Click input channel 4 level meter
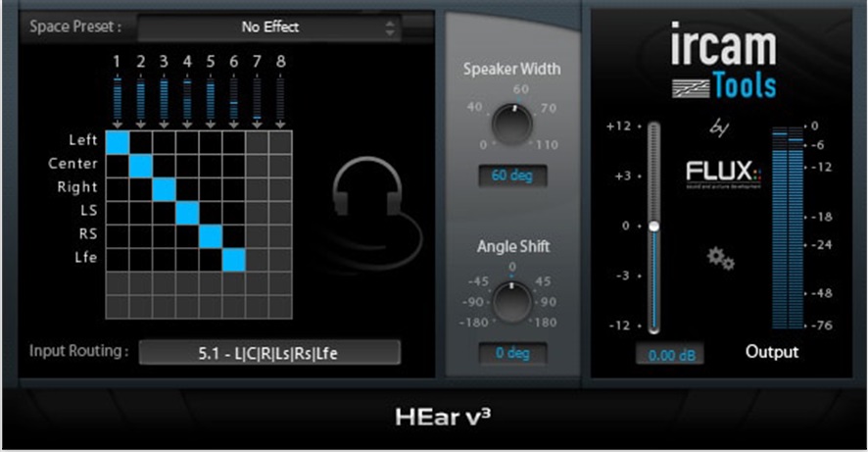868x452 pixels. coord(187,100)
